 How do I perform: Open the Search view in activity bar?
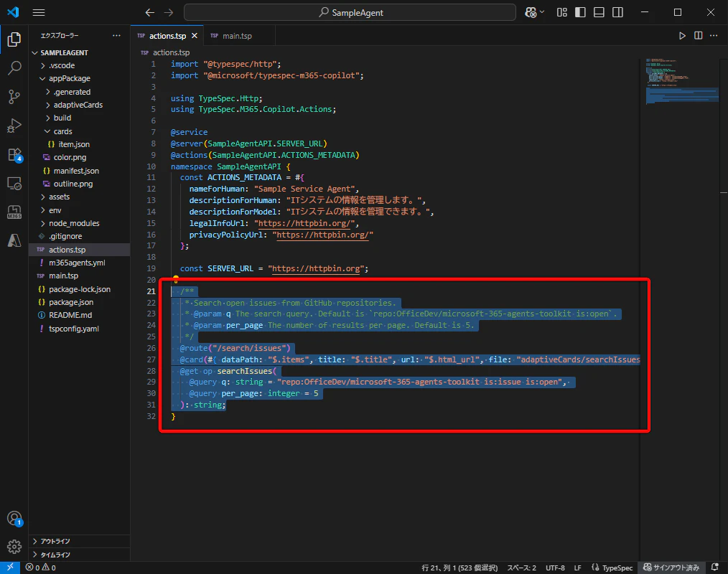click(x=14, y=68)
